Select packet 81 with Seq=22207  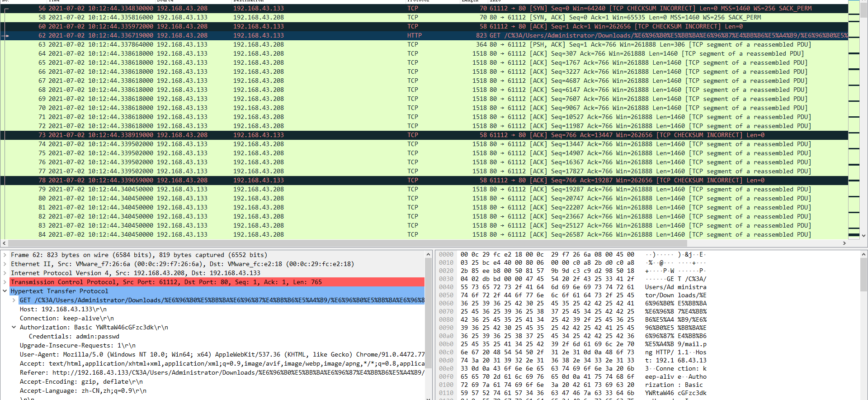pyautogui.click(x=424, y=207)
